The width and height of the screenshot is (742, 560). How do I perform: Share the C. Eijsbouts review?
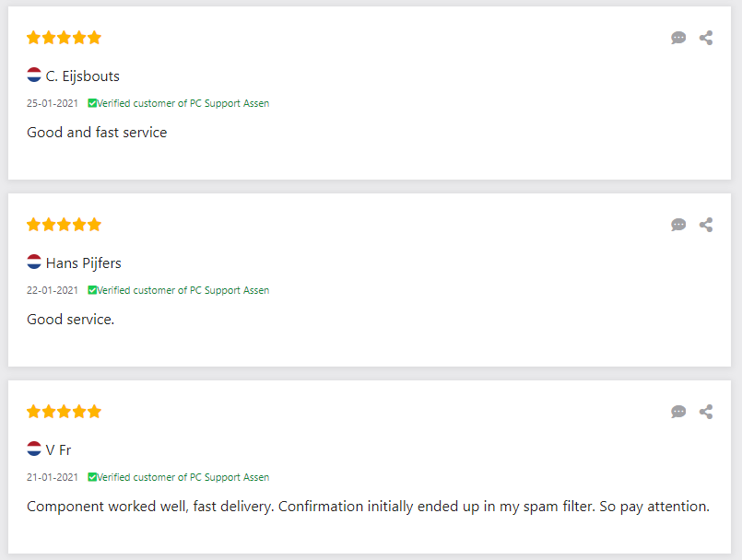[x=706, y=38]
